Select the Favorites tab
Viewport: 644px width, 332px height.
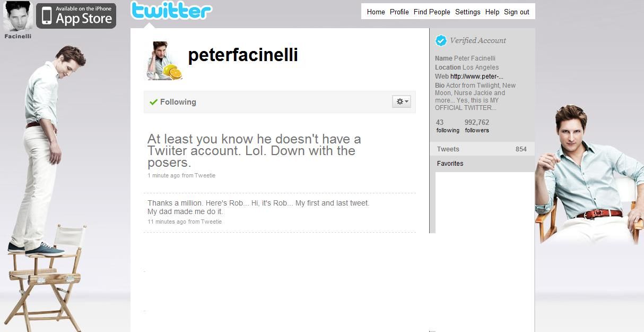(x=482, y=164)
